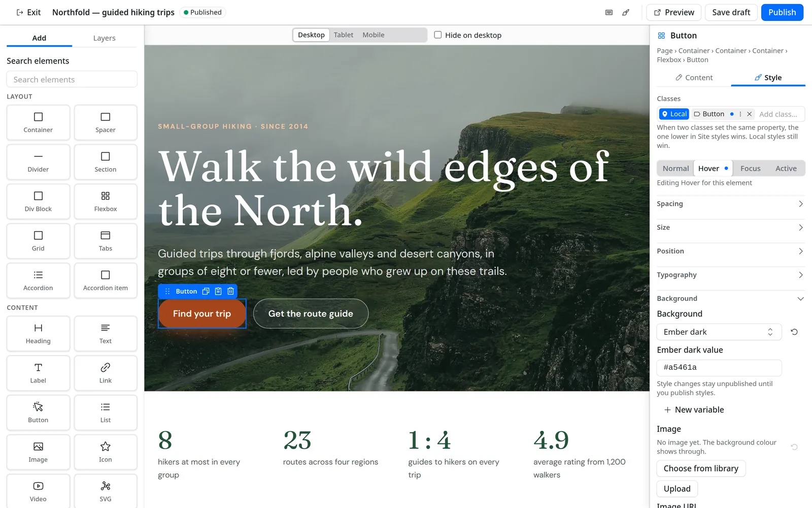
Task: Switch to the Layers tab
Action: pos(104,38)
